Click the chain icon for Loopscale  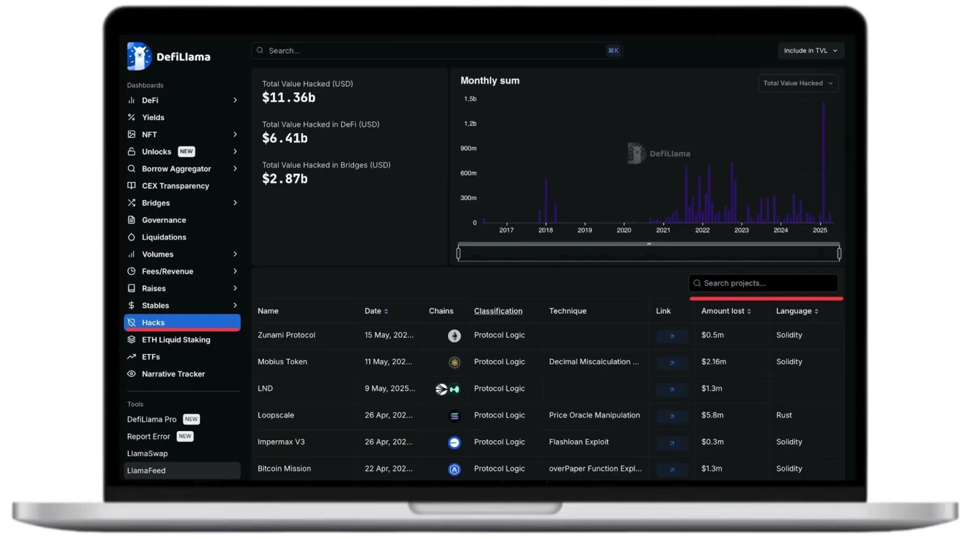click(454, 416)
